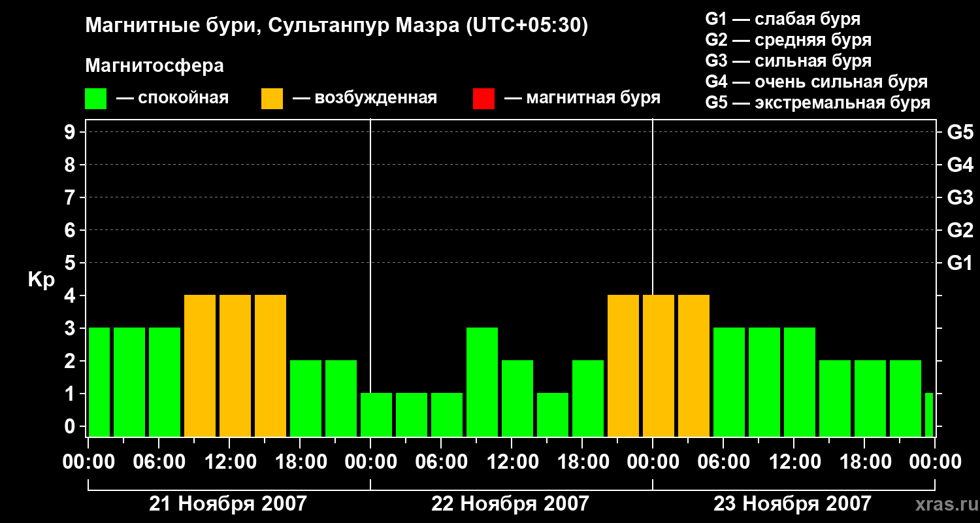Click the '21 Ноября 2007' date label
The height and width of the screenshot is (523, 980).
tap(228, 503)
